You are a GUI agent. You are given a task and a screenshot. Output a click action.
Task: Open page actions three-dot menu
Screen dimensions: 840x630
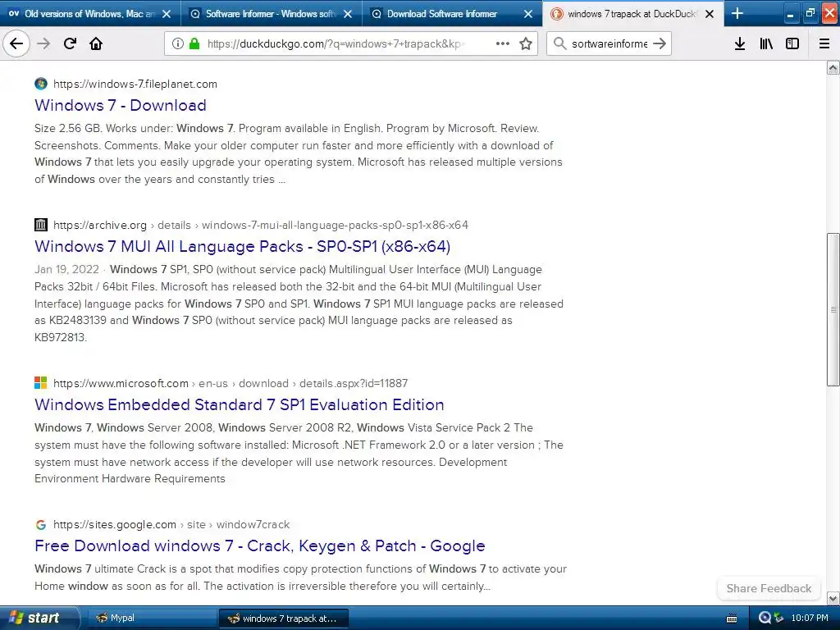(x=503, y=43)
